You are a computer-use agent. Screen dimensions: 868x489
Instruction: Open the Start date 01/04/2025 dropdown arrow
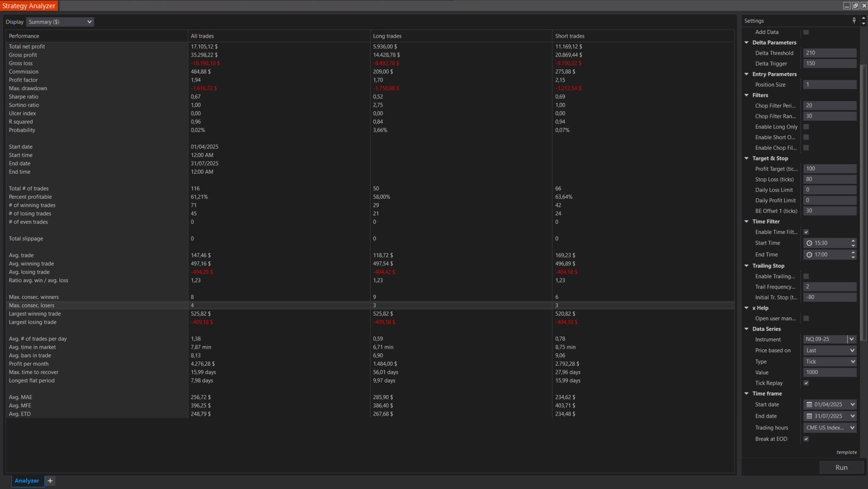coord(852,405)
